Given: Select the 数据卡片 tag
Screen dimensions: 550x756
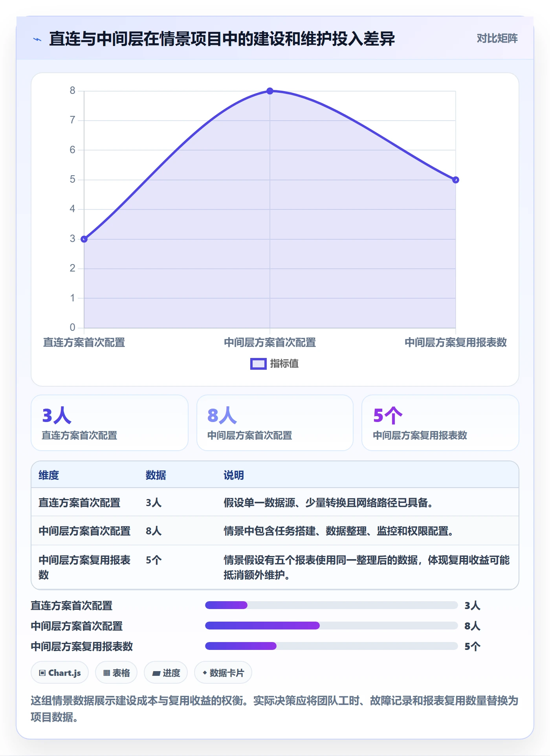Looking at the screenshot, I should tap(223, 673).
